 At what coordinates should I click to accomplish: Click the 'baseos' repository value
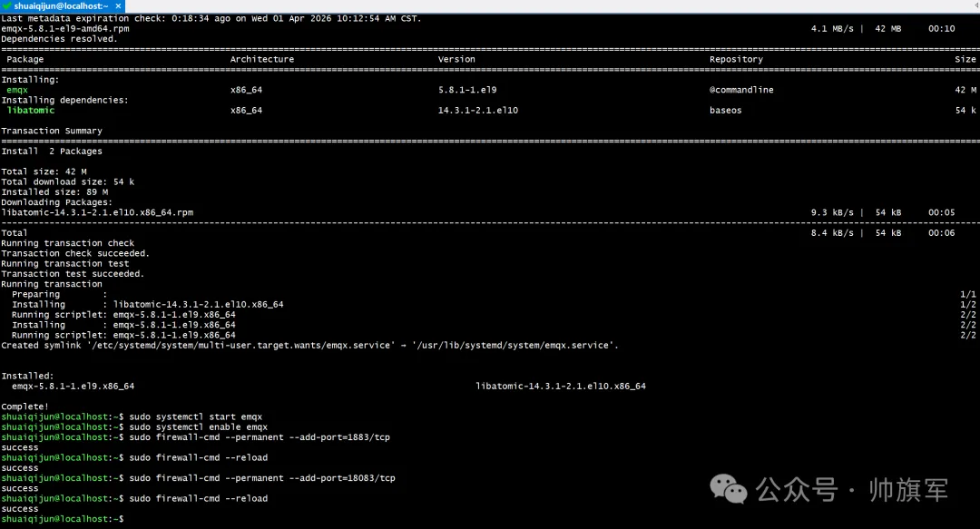coord(726,110)
